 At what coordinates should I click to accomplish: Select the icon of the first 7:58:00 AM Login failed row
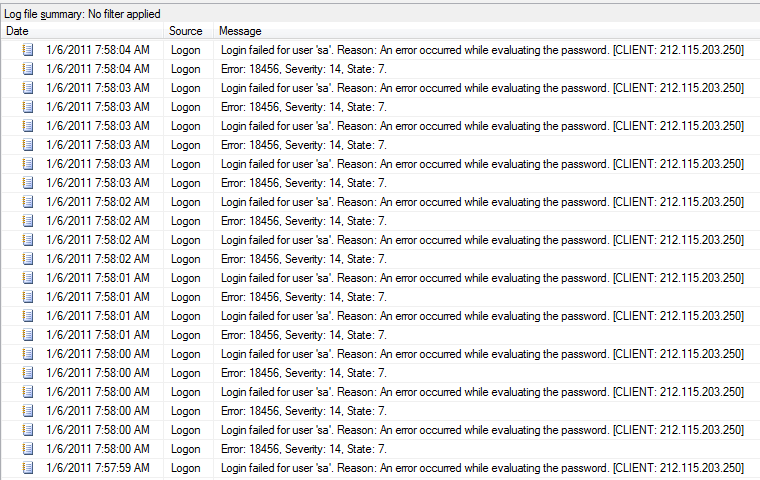click(28, 354)
